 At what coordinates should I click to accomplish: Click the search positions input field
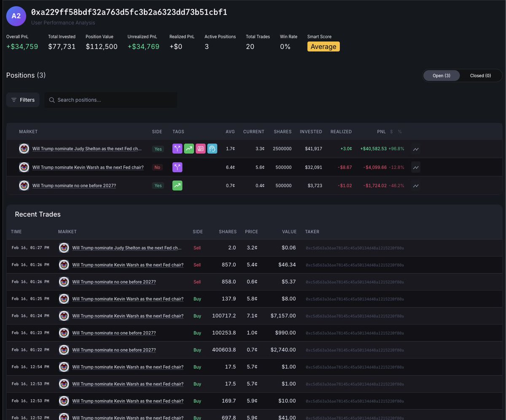pyautogui.click(x=110, y=100)
